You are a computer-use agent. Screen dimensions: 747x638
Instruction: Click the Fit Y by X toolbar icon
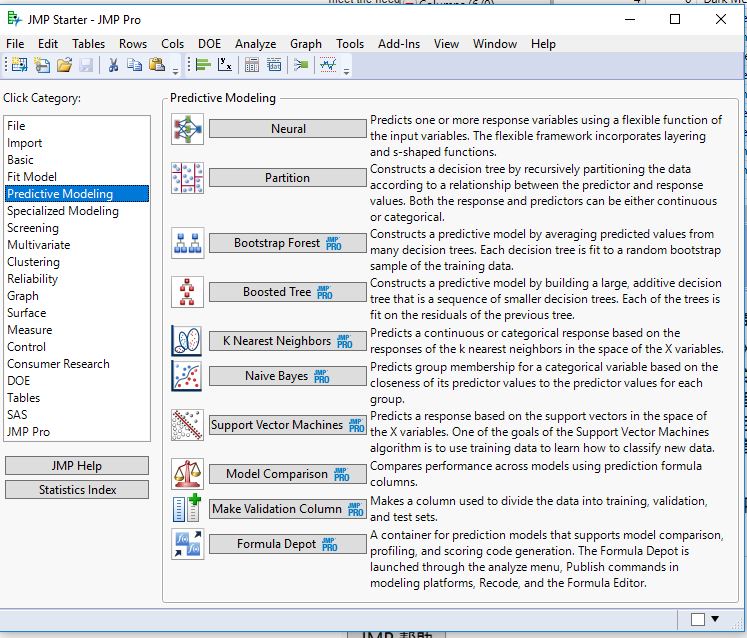[x=226, y=66]
